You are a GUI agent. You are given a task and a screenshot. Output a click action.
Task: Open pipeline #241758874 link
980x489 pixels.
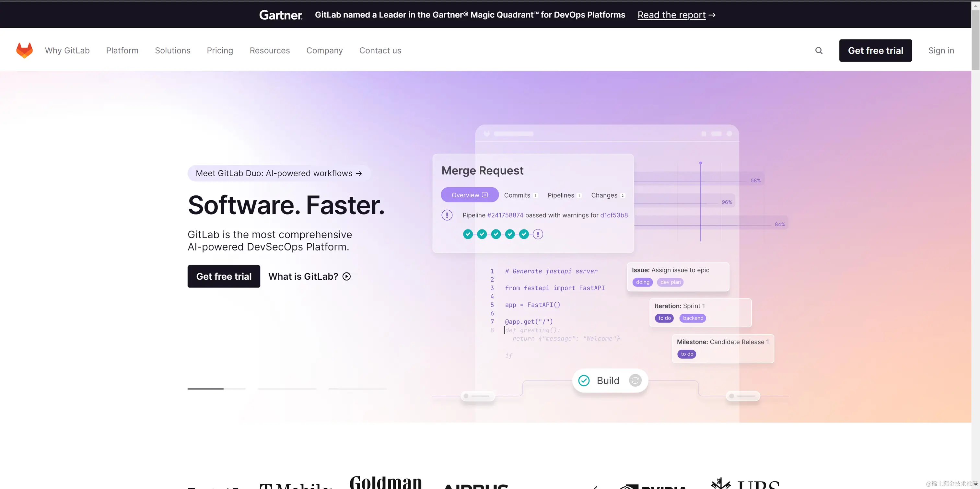(505, 215)
